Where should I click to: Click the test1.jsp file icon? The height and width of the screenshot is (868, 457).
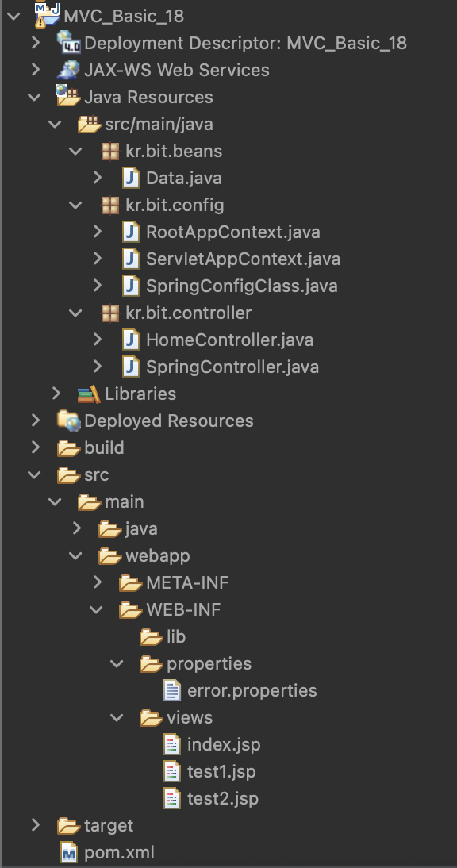(172, 771)
